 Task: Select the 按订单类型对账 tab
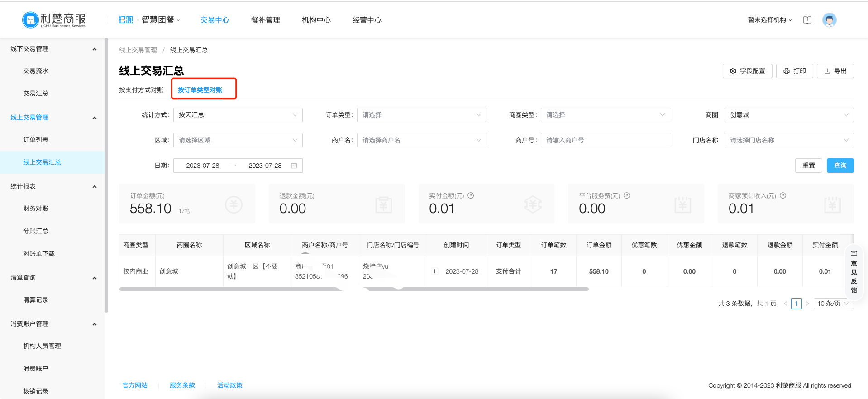(x=200, y=90)
